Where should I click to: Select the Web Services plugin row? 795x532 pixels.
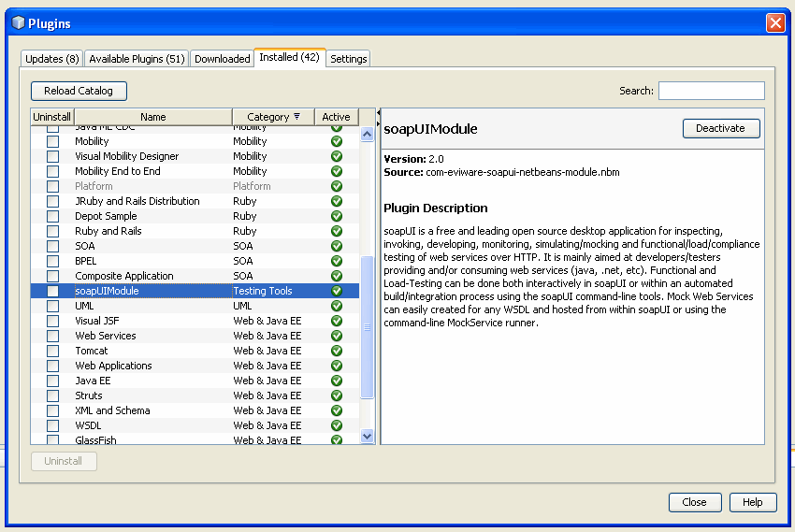click(x=195, y=336)
